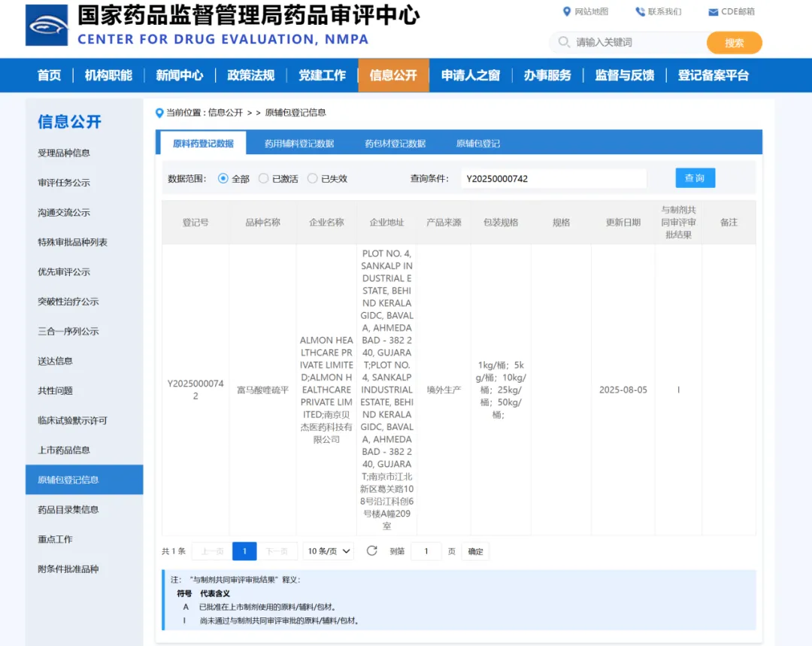
Task: Open the 信息公开 navigation item
Action: [393, 75]
